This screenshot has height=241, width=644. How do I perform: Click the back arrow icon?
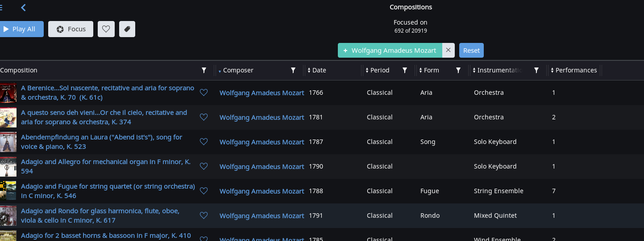[x=23, y=7]
